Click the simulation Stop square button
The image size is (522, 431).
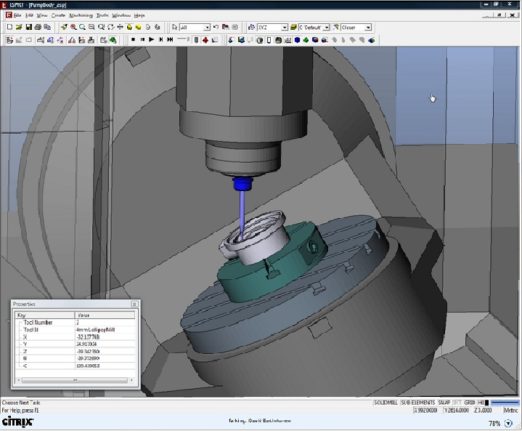[133, 40]
